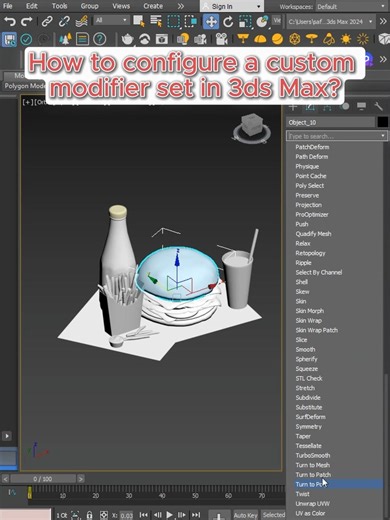
Task: Click Go to Start playback button
Action: click(144, 515)
